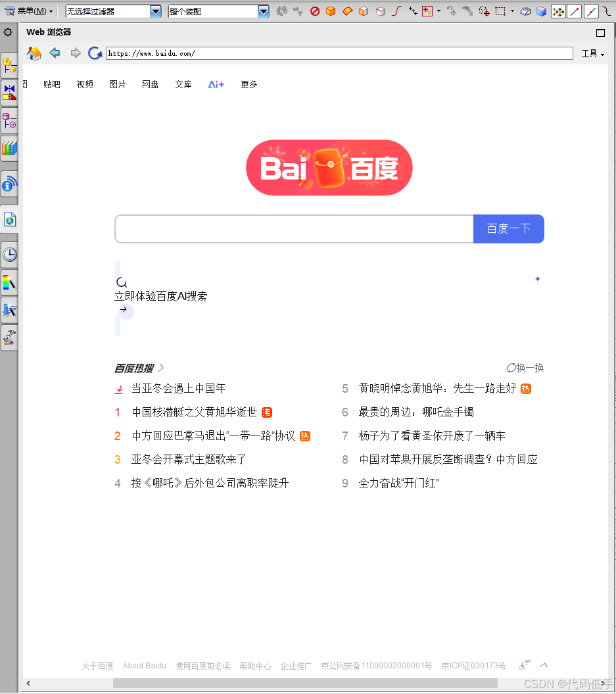616x694 pixels.
Task: Open hot search 全力奋战"开门红"
Action: click(x=399, y=483)
